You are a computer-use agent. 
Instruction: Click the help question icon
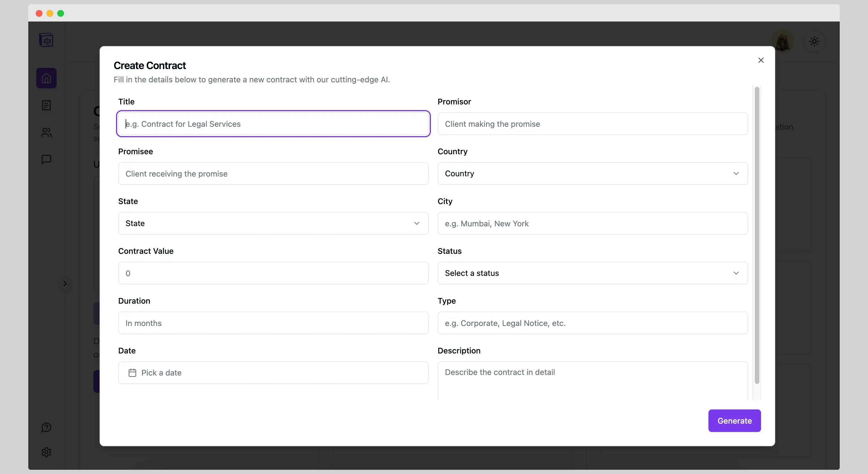click(x=46, y=428)
